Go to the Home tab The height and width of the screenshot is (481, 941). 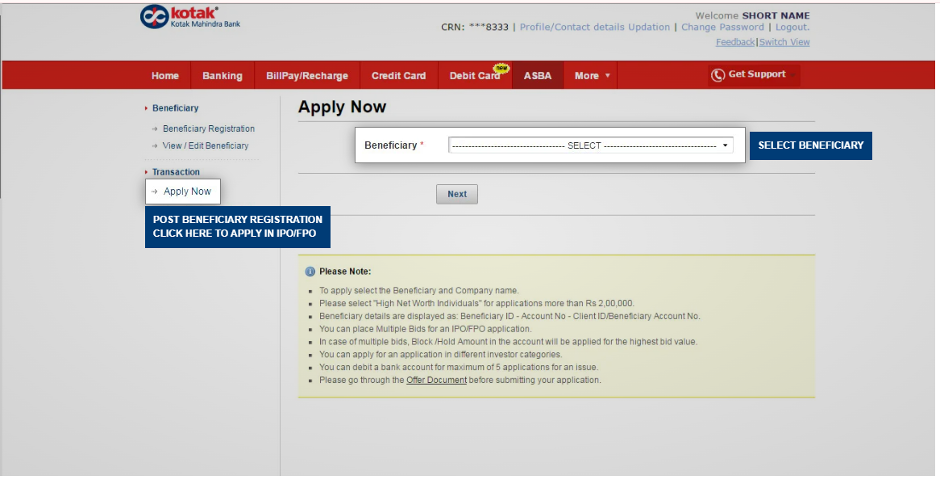(165, 76)
